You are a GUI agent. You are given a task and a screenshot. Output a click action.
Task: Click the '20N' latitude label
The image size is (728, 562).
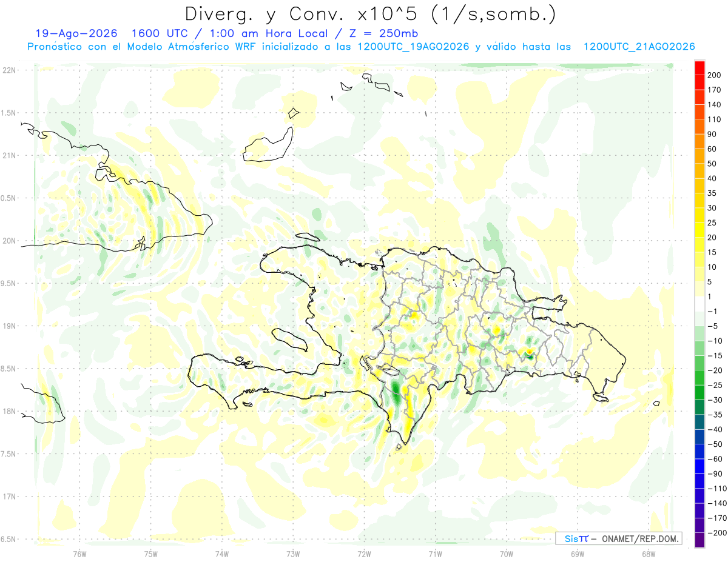[8, 241]
